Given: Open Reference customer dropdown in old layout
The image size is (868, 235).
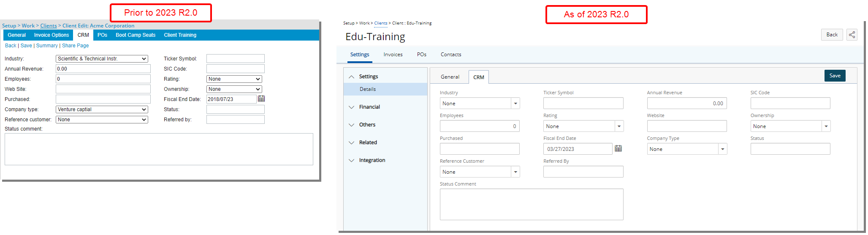Looking at the screenshot, I should click(102, 120).
